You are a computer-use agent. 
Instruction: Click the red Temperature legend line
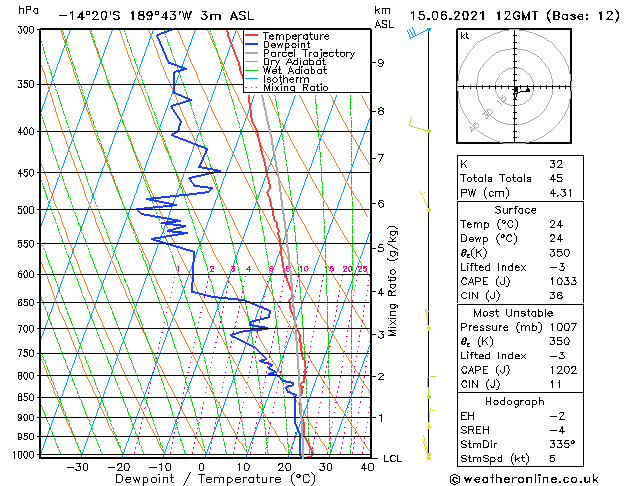(251, 36)
